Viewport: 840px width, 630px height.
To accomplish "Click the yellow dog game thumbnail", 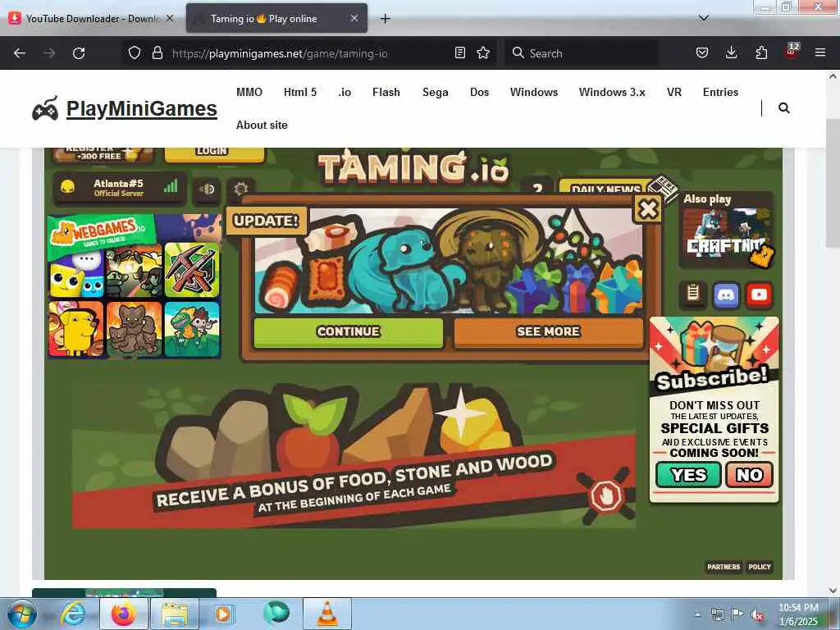I will coord(76,329).
